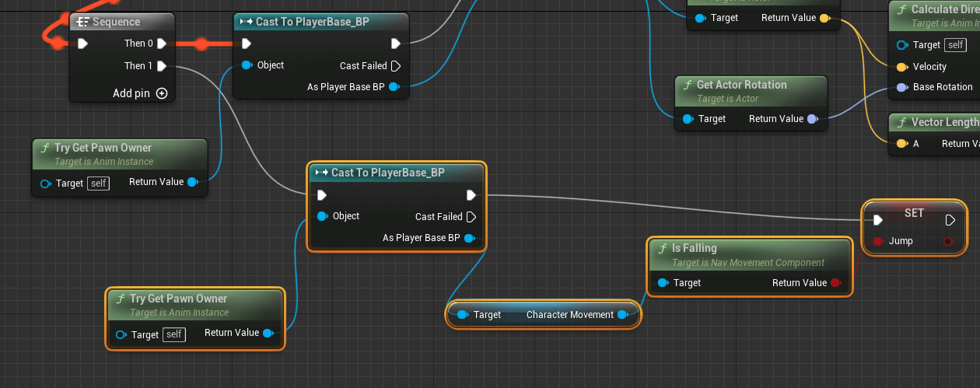Click the reroute node between Then 0 and Cast
Image resolution: width=980 pixels, height=388 pixels.
coord(201,44)
